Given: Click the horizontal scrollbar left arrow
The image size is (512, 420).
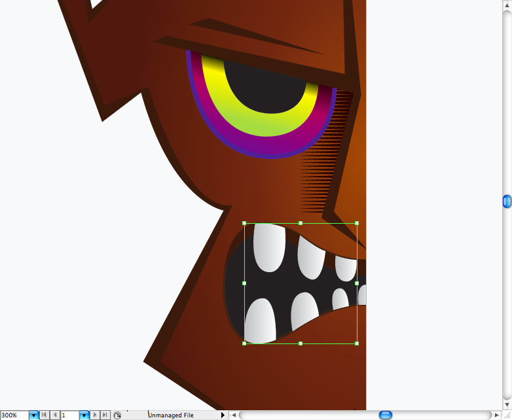Looking at the screenshot, I should click(234, 415).
